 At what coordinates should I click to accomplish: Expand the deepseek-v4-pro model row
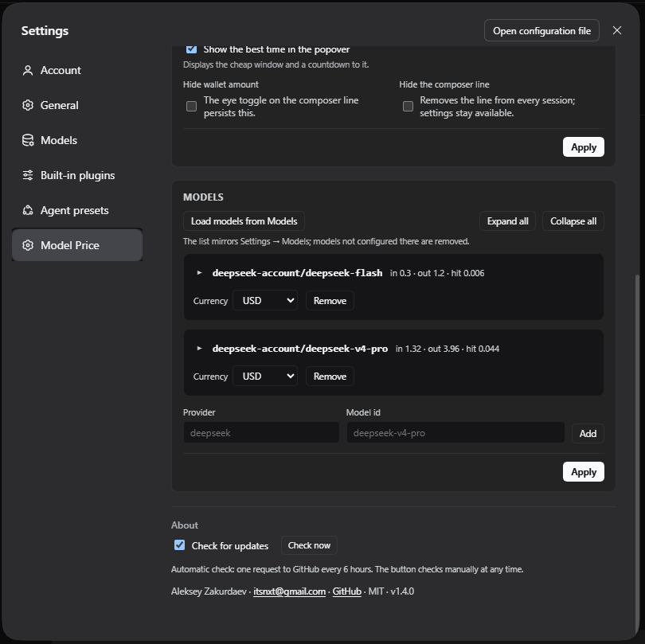[x=200, y=349]
